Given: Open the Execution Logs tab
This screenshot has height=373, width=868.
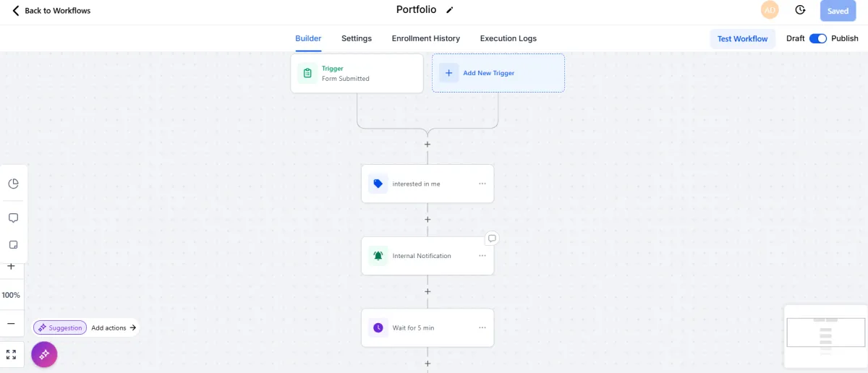Looking at the screenshot, I should 508,38.
